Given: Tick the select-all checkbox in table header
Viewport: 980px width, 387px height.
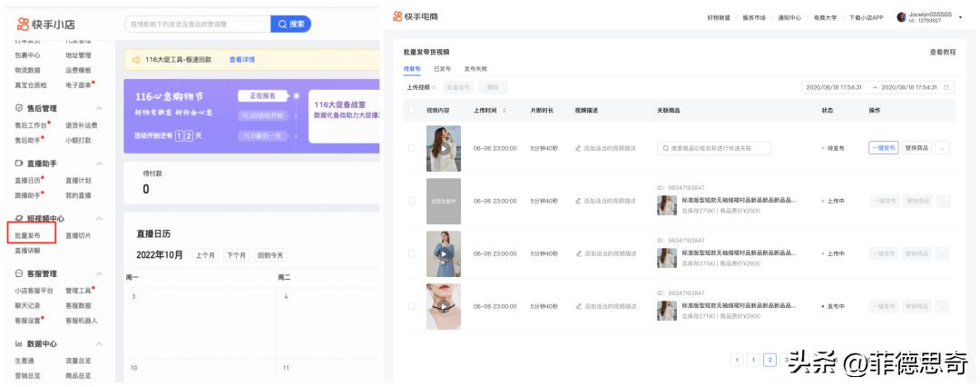Looking at the screenshot, I should pos(412,110).
